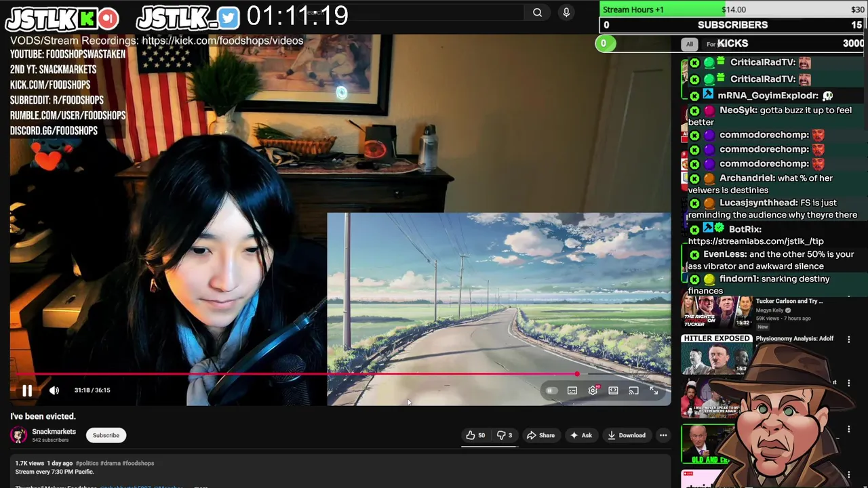Viewport: 868px width, 488px height.
Task: Toggle the autoplay switch in player
Action: pos(551,391)
